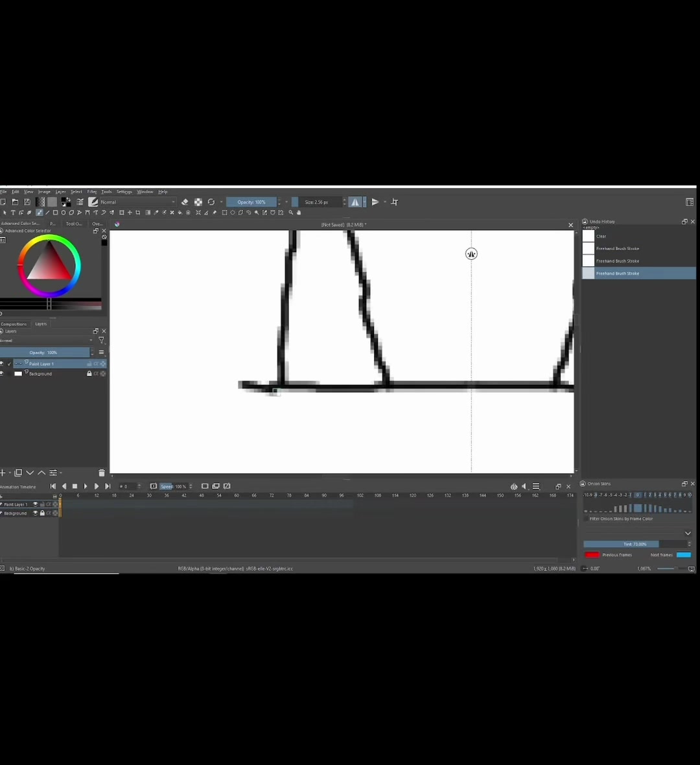Select the Freehand Brush tool
The image size is (700, 765).
tap(40, 213)
